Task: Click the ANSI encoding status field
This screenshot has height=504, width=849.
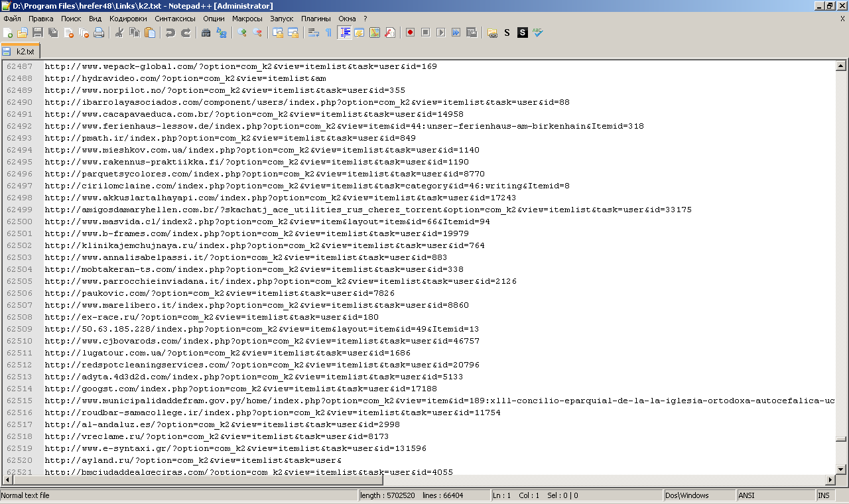Action: click(x=775, y=495)
